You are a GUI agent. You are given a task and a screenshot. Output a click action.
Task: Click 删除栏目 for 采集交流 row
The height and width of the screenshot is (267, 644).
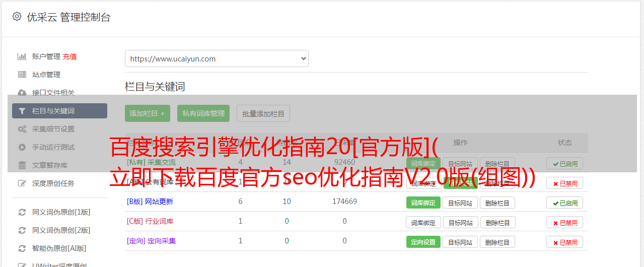pyautogui.click(x=497, y=163)
